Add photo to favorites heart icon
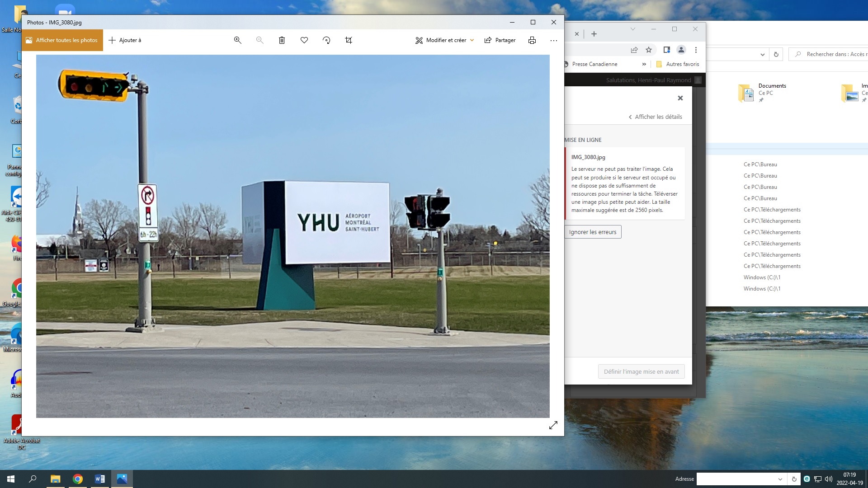 click(x=304, y=40)
